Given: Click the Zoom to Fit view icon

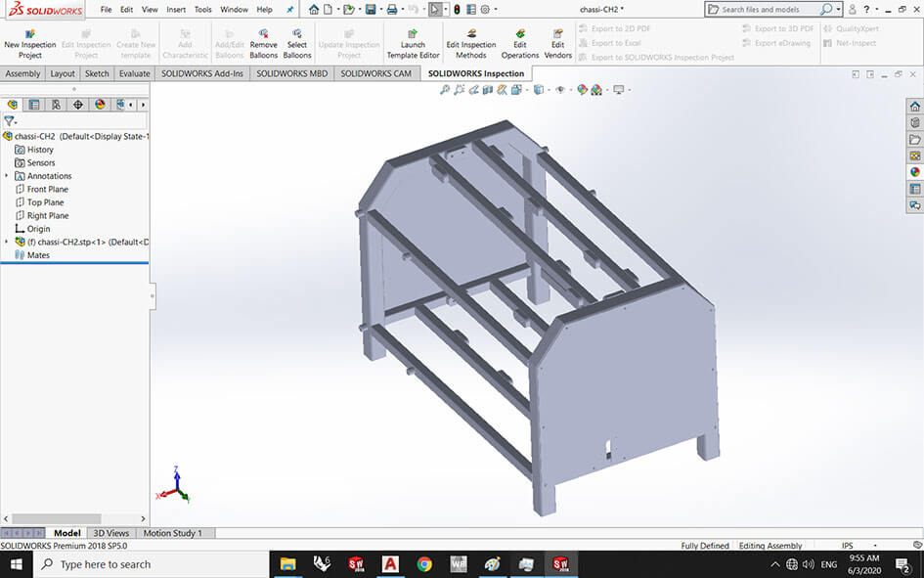Looking at the screenshot, I should coord(445,90).
